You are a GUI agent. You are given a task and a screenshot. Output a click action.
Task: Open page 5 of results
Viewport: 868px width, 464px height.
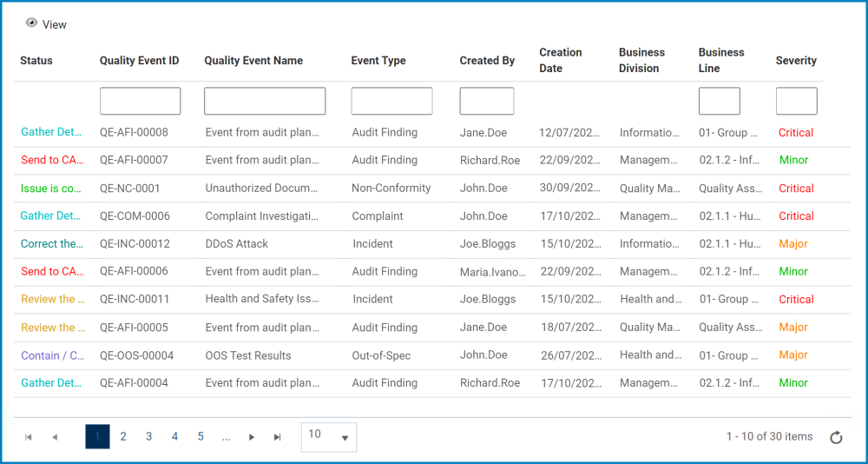201,437
